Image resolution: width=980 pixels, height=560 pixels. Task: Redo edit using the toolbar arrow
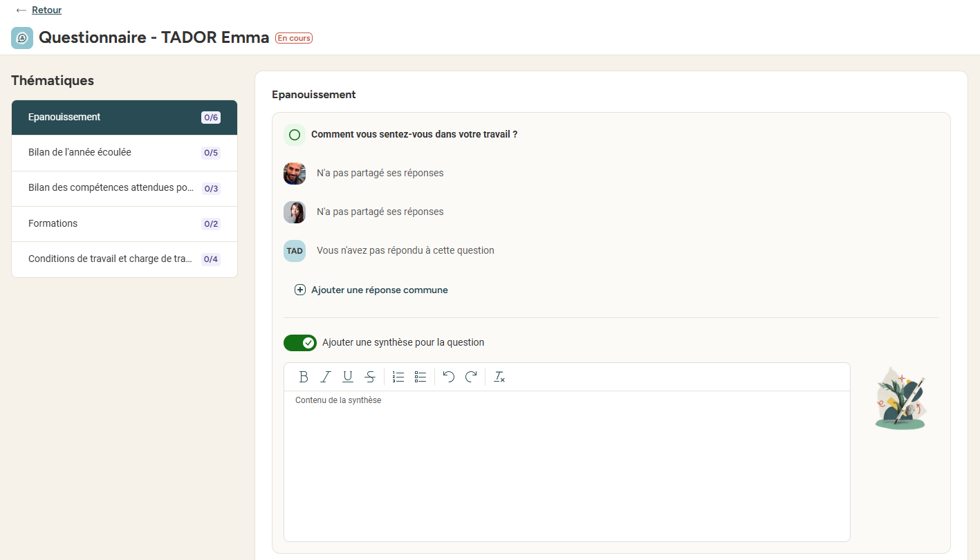tap(471, 377)
